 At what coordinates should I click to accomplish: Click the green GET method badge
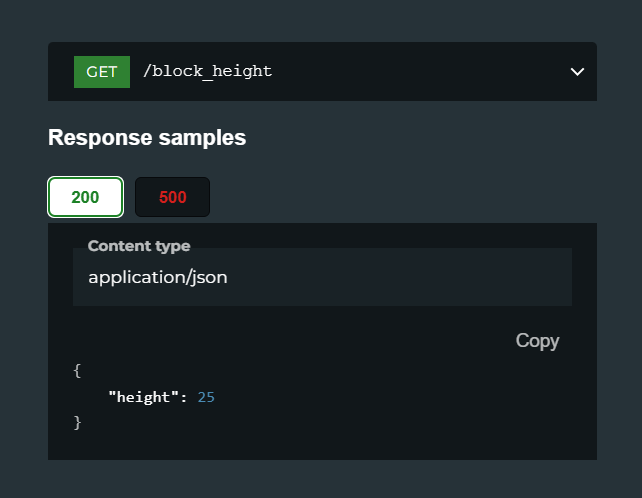(102, 72)
